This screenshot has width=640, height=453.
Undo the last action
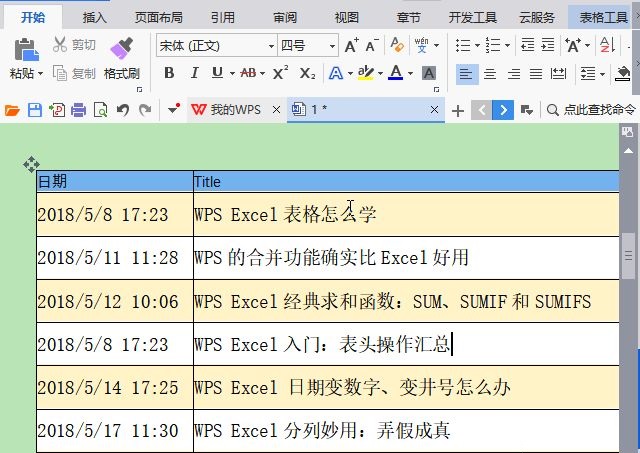tap(123, 110)
